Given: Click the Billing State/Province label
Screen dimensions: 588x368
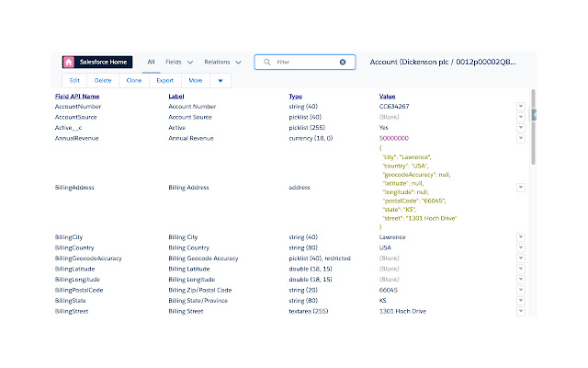Looking at the screenshot, I should click(198, 301).
